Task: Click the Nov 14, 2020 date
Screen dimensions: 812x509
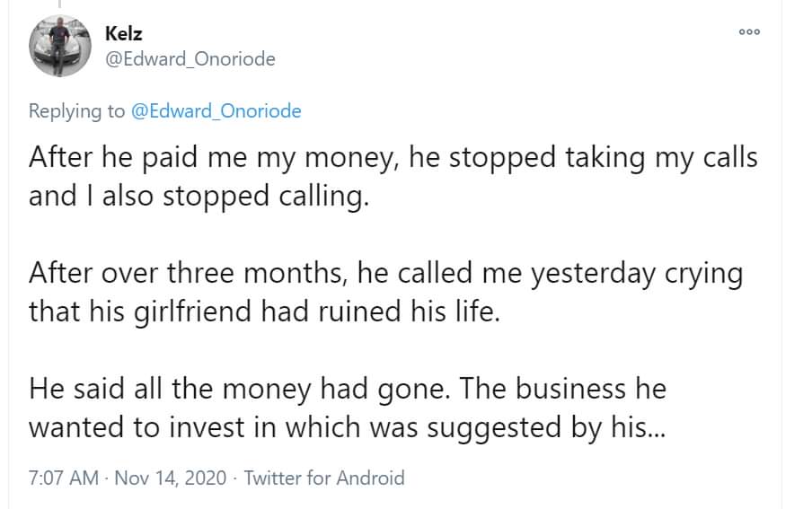Action: click(x=171, y=478)
